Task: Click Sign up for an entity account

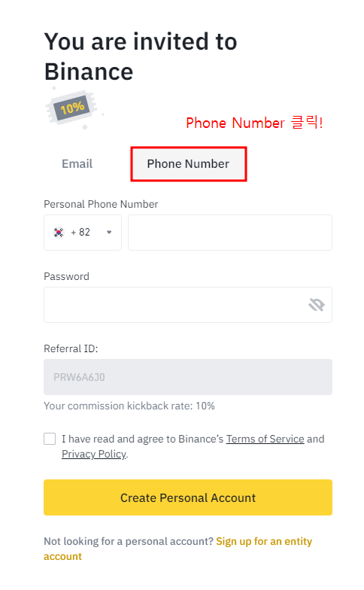Action: 177,549
